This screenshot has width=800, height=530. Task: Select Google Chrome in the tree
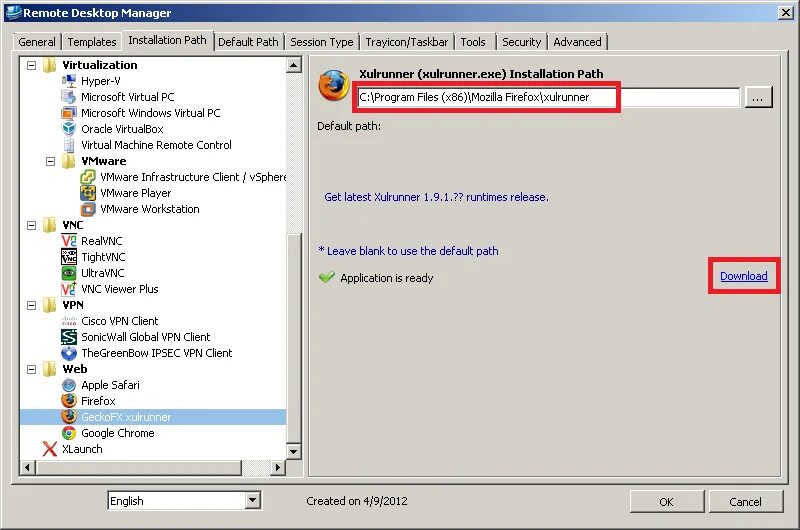118,433
